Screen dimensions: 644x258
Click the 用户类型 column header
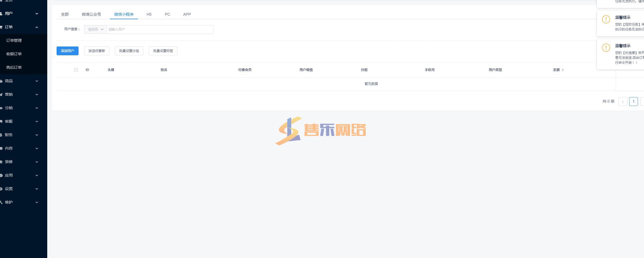(495, 70)
